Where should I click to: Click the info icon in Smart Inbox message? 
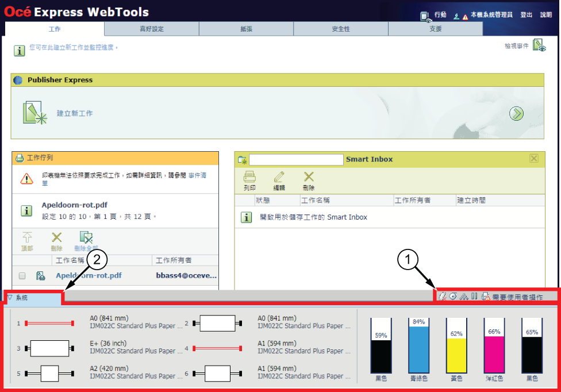246,217
